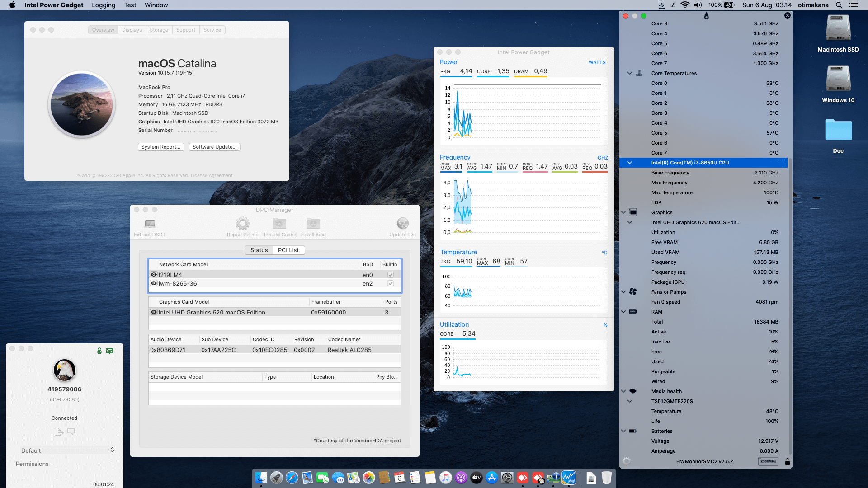Click License Agreement link
This screenshot has height=488, width=868.
(x=212, y=176)
